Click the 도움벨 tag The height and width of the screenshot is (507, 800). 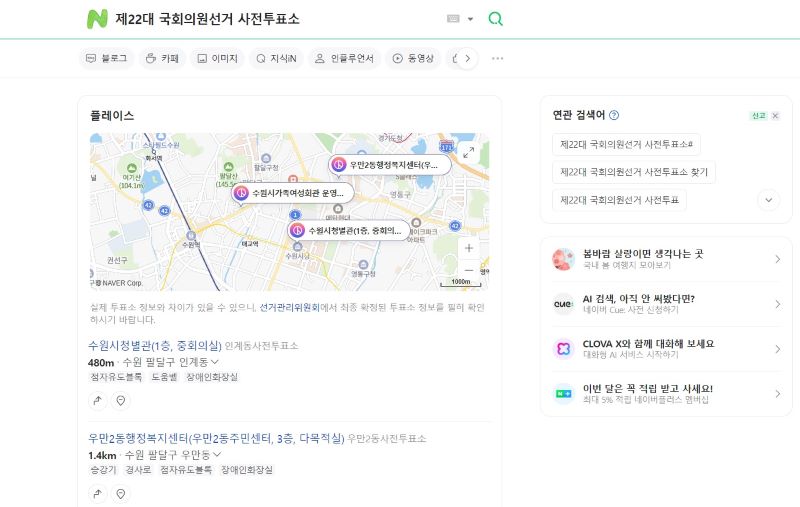pyautogui.click(x=164, y=377)
